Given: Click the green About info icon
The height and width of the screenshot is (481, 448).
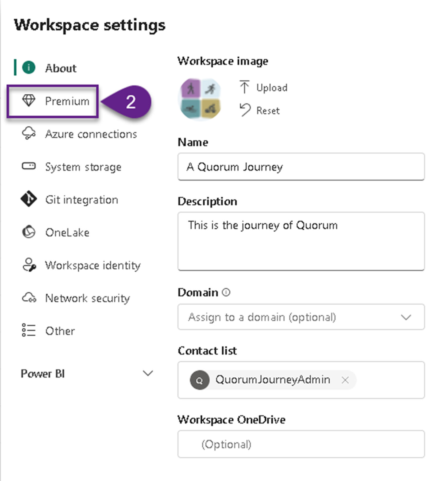Looking at the screenshot, I should (x=29, y=67).
